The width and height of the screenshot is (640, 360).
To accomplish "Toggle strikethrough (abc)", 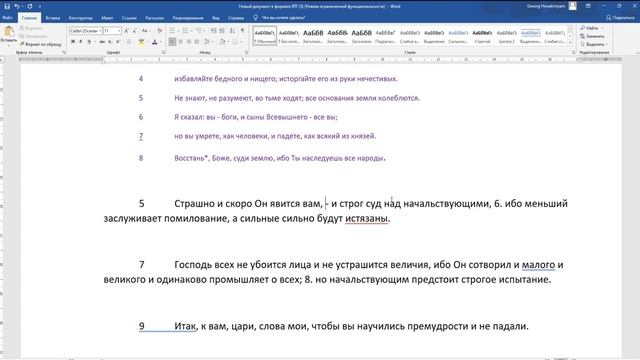I will pos(102,42).
